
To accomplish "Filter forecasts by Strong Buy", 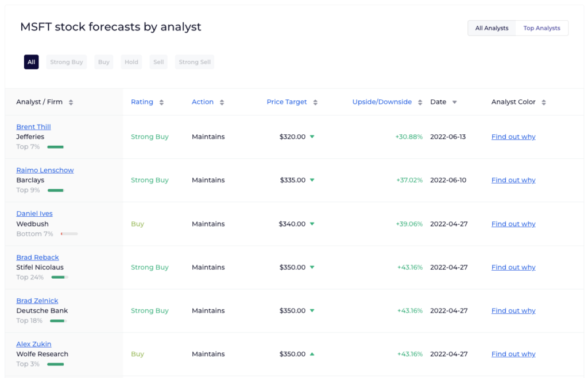I will click(67, 62).
